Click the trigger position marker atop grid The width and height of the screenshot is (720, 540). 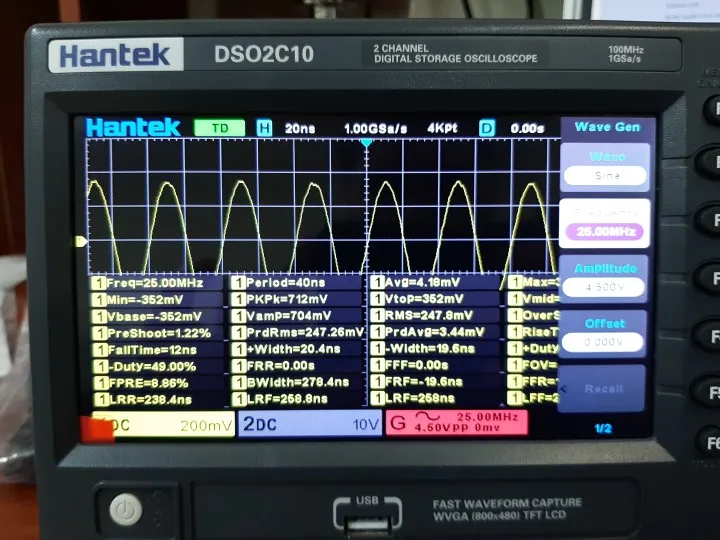[x=366, y=143]
